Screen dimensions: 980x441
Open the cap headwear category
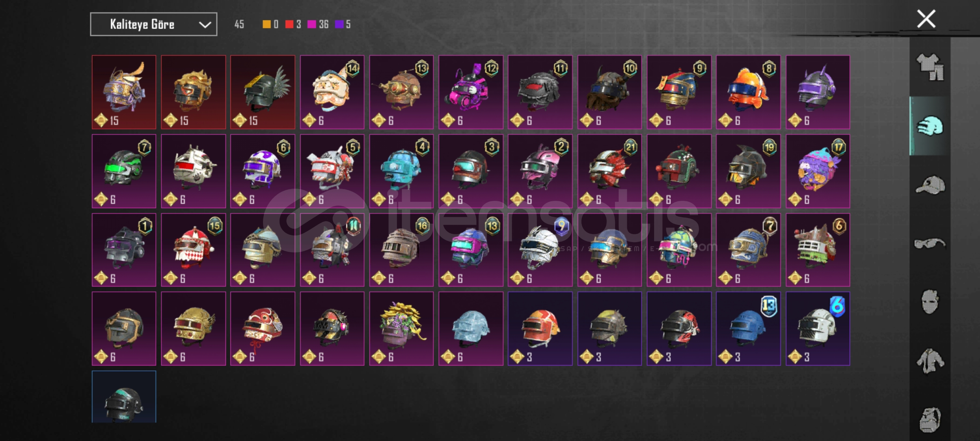[x=930, y=185]
